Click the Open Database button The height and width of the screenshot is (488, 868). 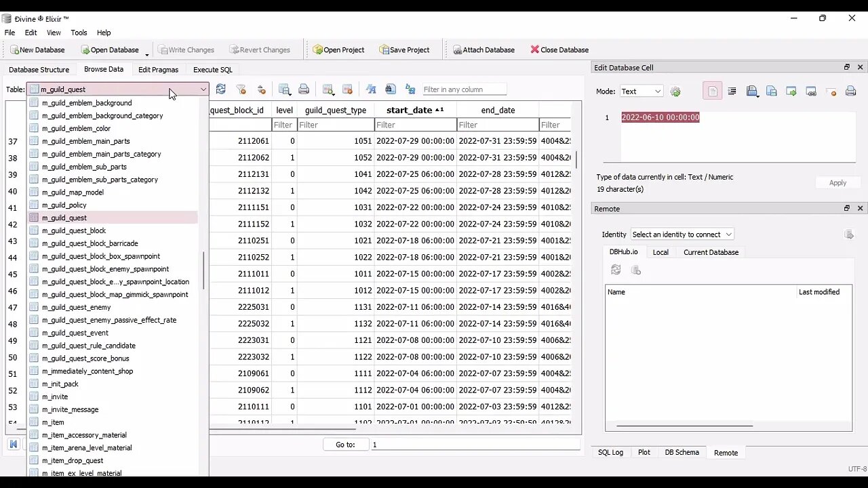point(109,49)
